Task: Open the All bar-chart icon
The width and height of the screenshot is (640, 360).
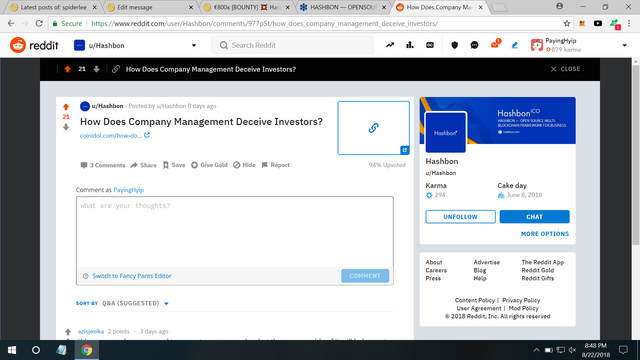Action: pyautogui.click(x=410, y=45)
